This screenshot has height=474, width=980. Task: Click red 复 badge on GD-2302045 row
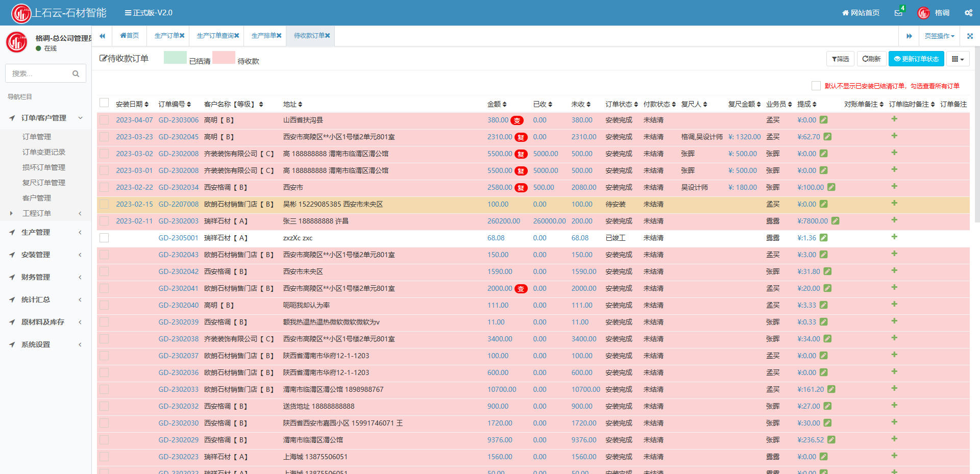click(521, 137)
